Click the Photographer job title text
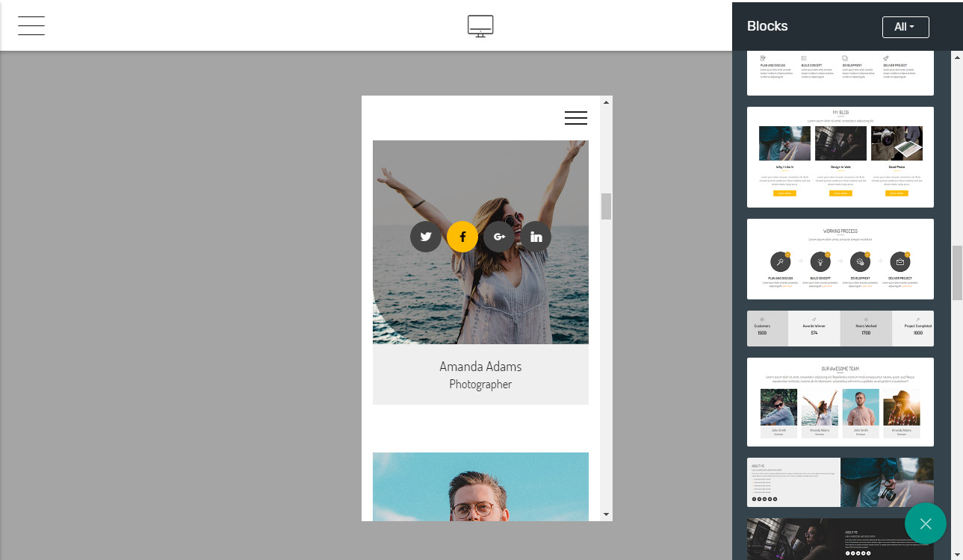 click(x=480, y=385)
